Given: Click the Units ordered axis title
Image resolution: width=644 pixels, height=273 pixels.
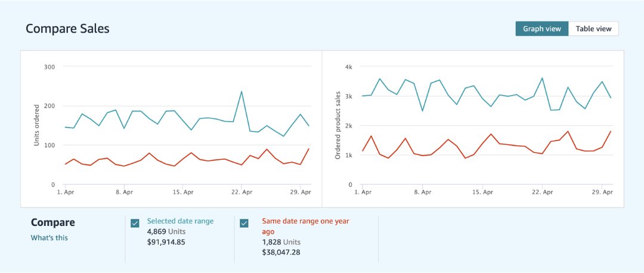Looking at the screenshot, I should (x=36, y=126).
